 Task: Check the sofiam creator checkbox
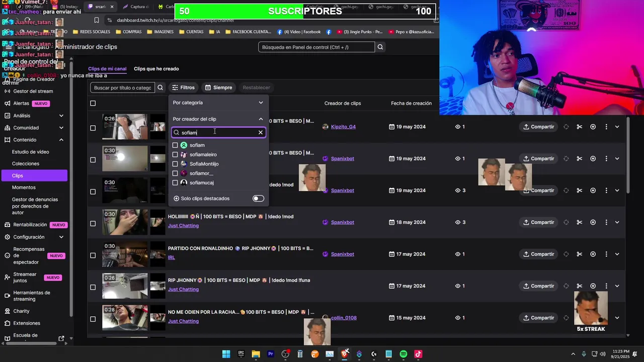pyautogui.click(x=175, y=145)
